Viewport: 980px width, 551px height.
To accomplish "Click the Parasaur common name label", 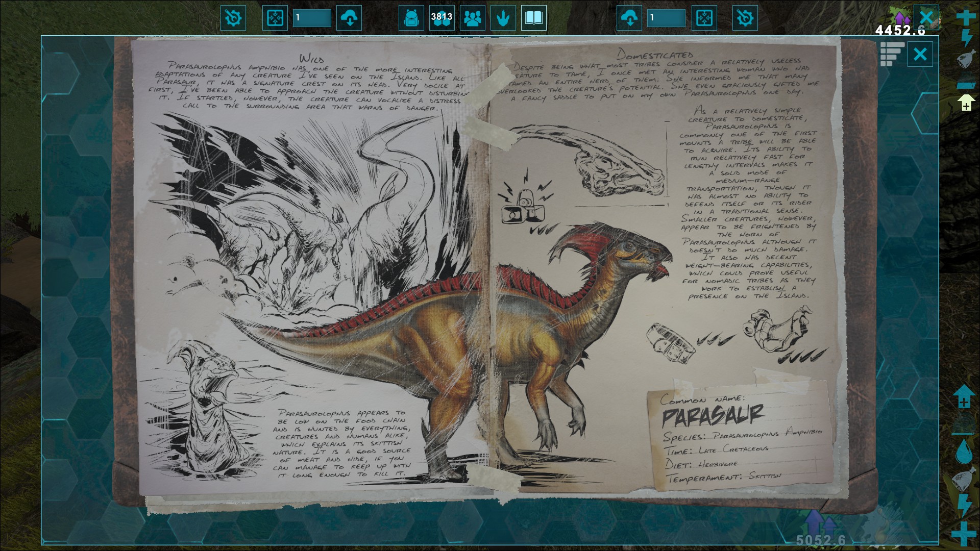I will coord(713,415).
